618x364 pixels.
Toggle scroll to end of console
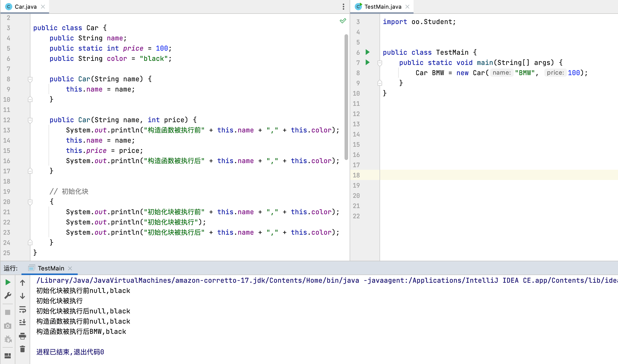(22, 322)
